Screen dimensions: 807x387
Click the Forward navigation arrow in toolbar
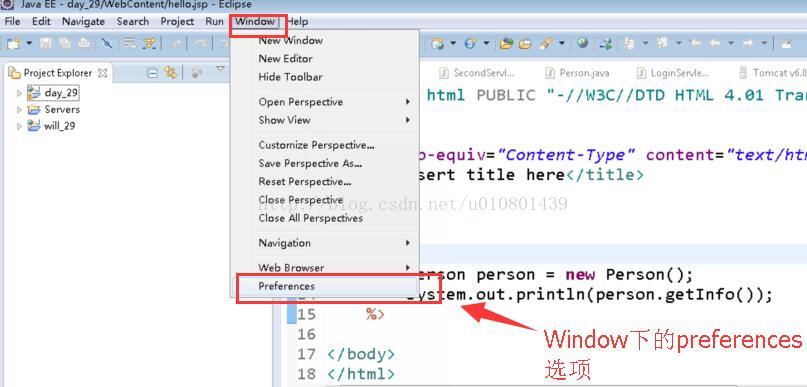(x=748, y=44)
